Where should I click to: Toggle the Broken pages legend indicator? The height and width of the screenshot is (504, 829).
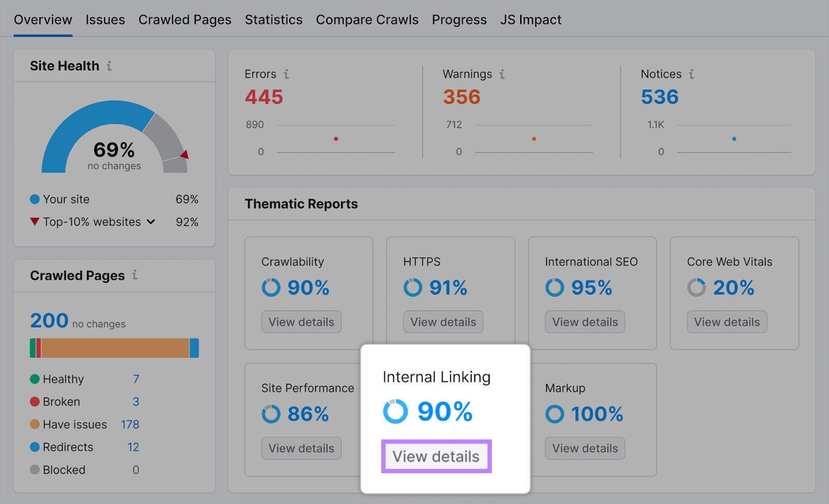pos(34,401)
